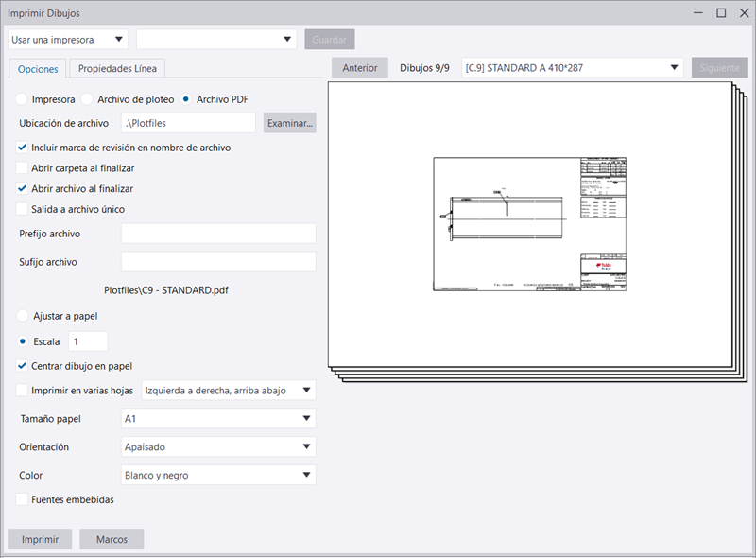The height and width of the screenshot is (558, 756).
Task: Open the Tamaño papel dropdown
Action: pyautogui.click(x=219, y=418)
